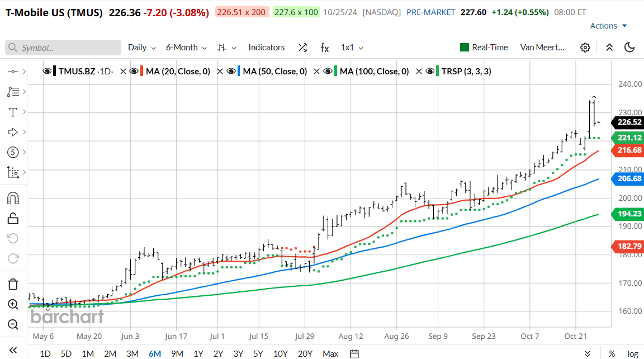Click the compare symbols shuffle icon
Screen dimensions: 644x359
[x=302, y=48]
